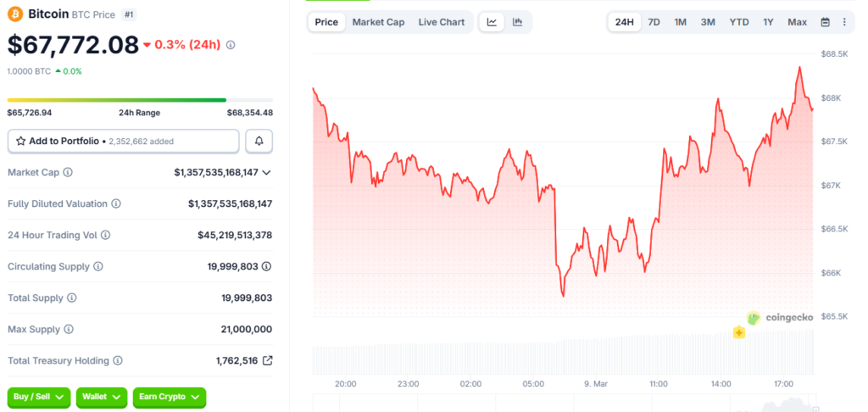
Task: Click Add to Portfolio button
Action: pyautogui.click(x=123, y=141)
